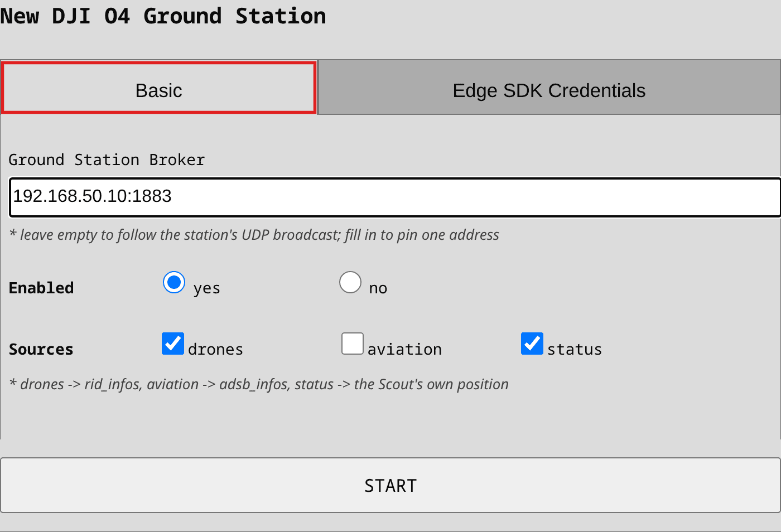The image size is (781, 532).
Task: Click the UDP broadcast hint text
Action: pos(254,235)
